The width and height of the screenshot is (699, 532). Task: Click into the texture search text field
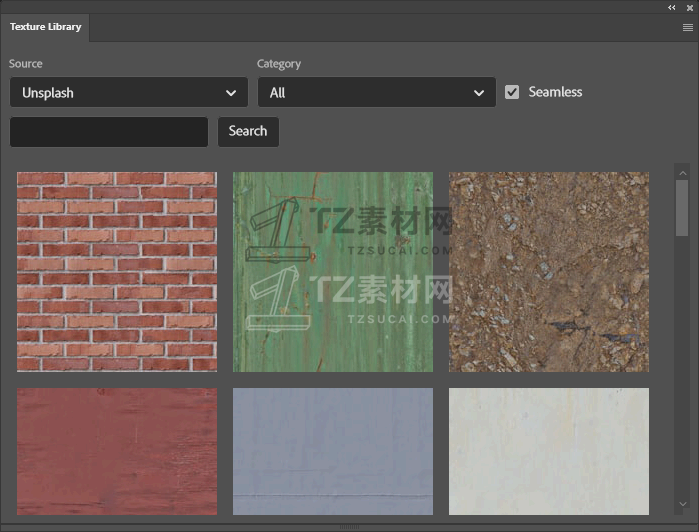click(x=109, y=131)
